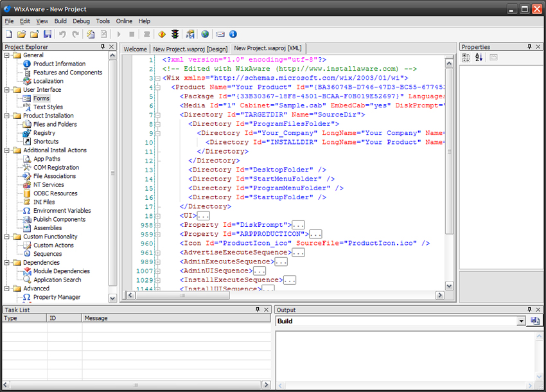Close the Project Explorer panel
The width and height of the screenshot is (546, 392).
point(111,47)
